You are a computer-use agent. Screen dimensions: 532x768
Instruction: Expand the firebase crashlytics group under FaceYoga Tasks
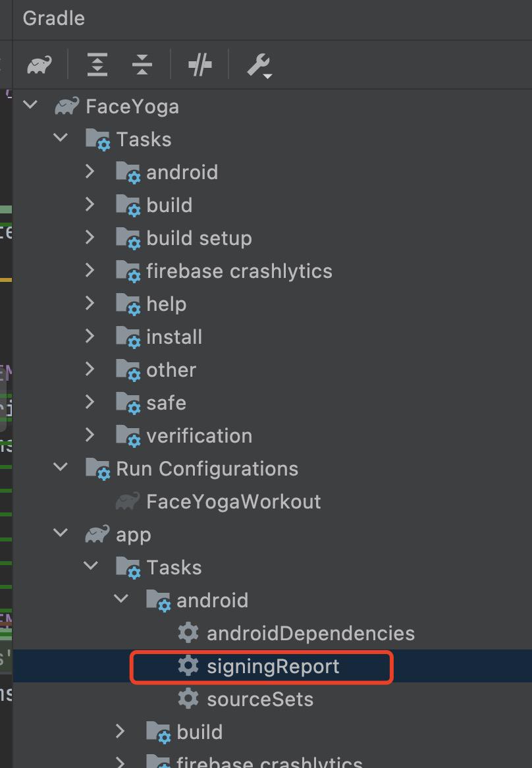[90, 270]
